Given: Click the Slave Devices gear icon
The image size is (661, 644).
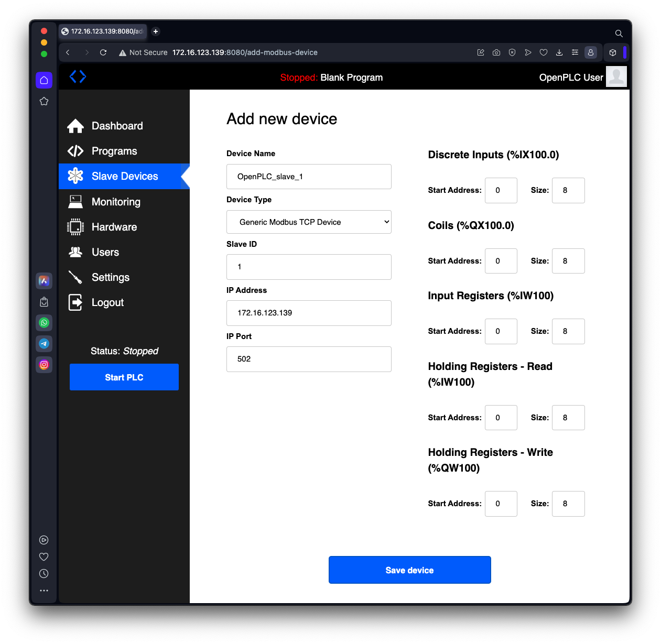Looking at the screenshot, I should [x=75, y=176].
